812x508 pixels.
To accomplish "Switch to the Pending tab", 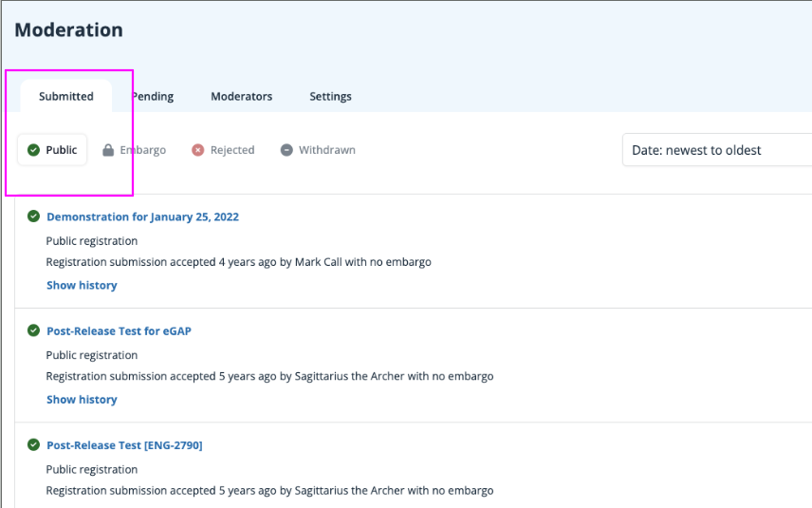I will coord(152,97).
